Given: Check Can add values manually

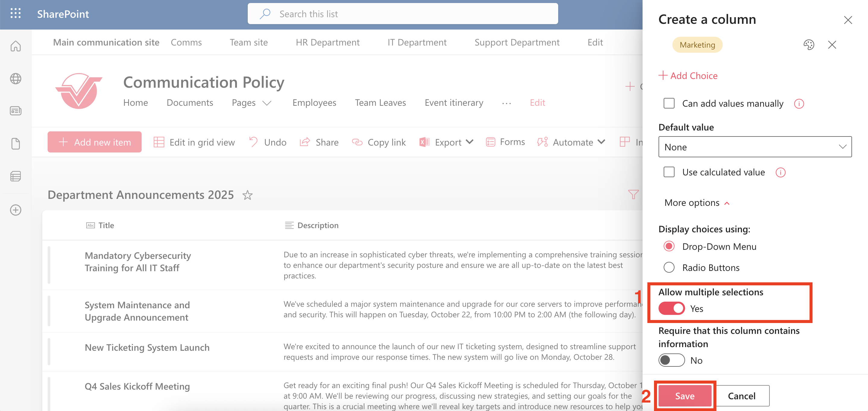Looking at the screenshot, I should (669, 103).
